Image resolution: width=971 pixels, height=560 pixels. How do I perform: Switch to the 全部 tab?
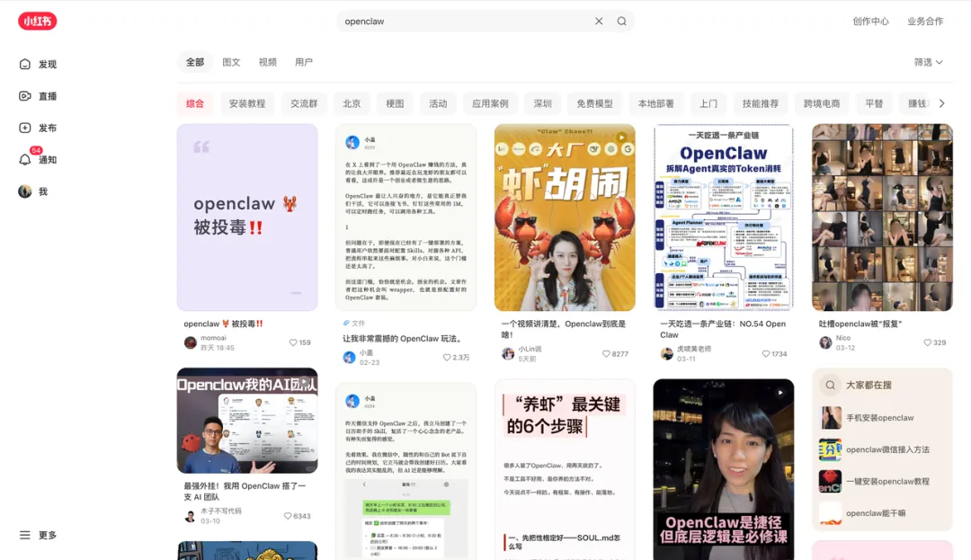pyautogui.click(x=195, y=62)
